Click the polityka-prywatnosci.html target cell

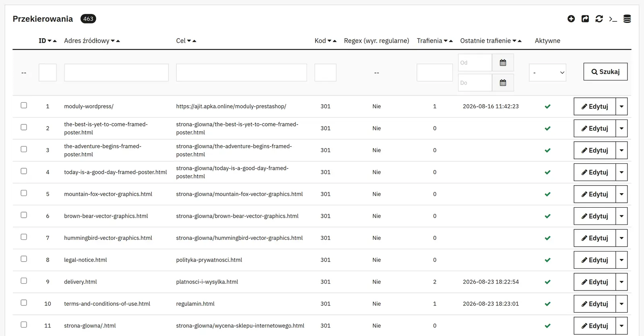click(209, 260)
